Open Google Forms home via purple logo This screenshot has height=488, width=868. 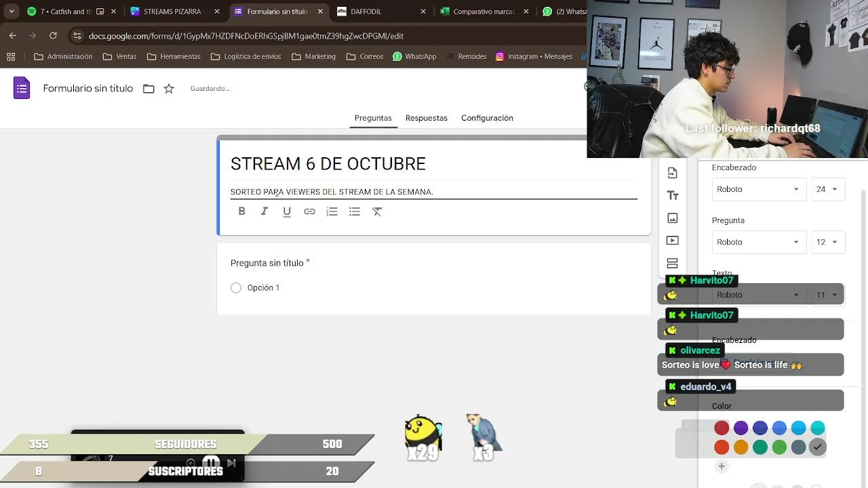22,88
